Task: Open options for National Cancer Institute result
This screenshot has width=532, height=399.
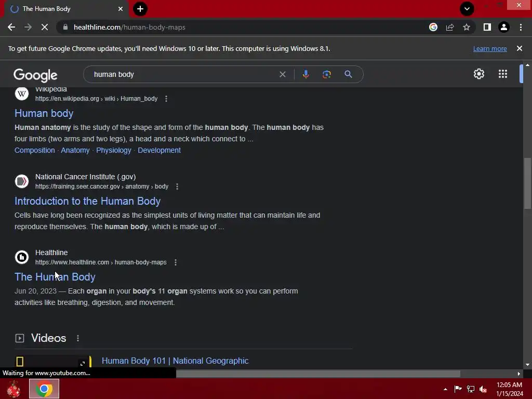Action: click(x=177, y=187)
